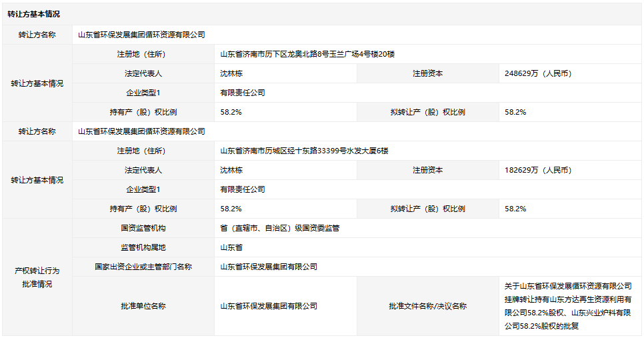
Task: Select the 省（直辖市、自治区）级国资委监管 value
Action: (x=280, y=228)
